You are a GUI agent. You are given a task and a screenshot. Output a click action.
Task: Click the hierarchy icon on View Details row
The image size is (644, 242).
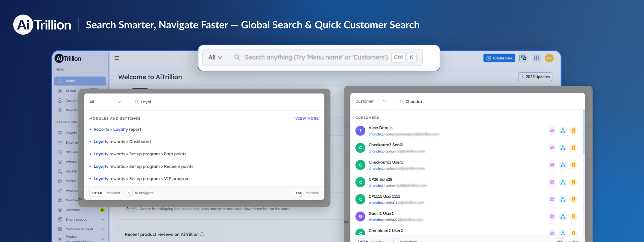coord(563,130)
